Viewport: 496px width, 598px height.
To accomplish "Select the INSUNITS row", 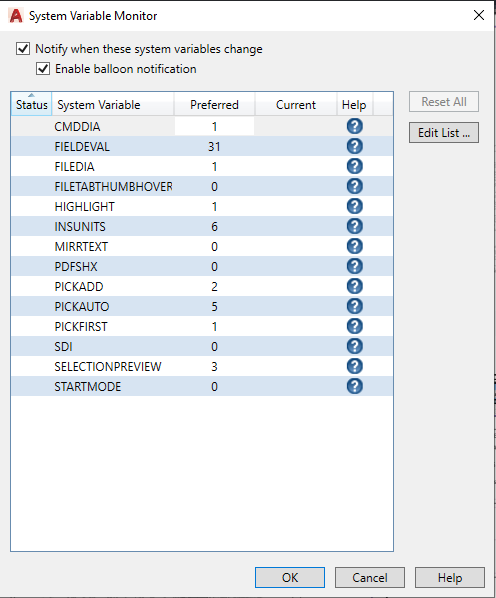I will click(x=202, y=226).
